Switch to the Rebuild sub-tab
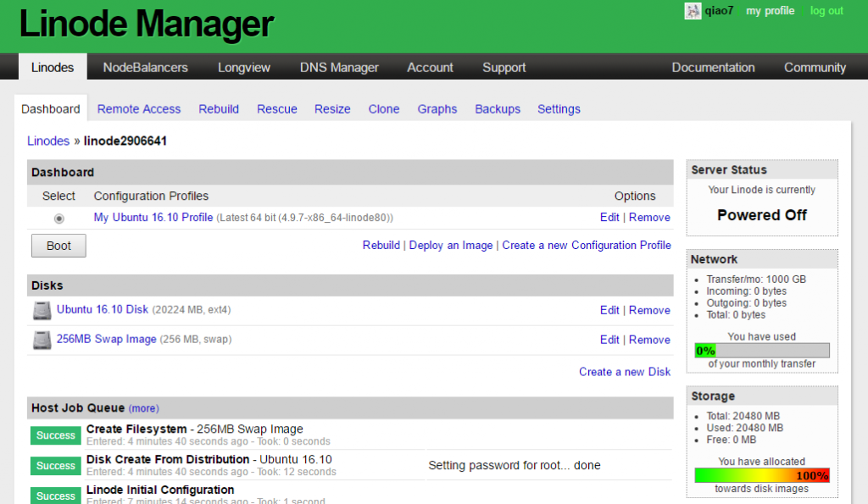 [x=219, y=109]
